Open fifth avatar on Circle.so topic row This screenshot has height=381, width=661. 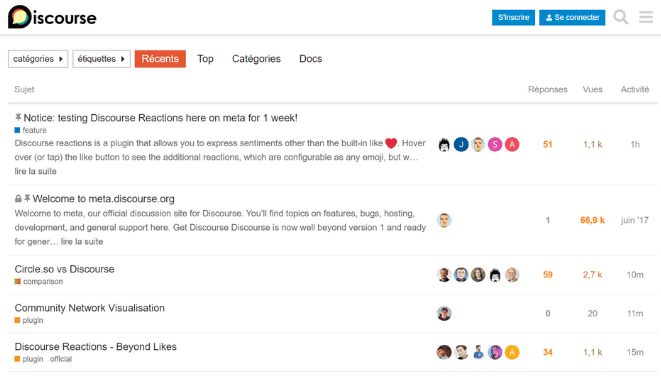point(512,275)
